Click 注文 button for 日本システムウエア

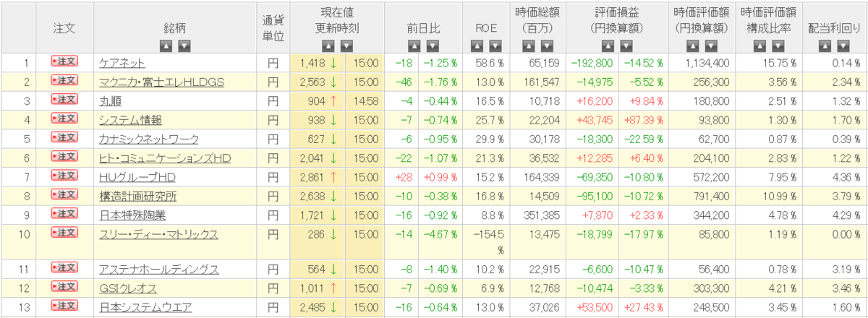tap(64, 306)
